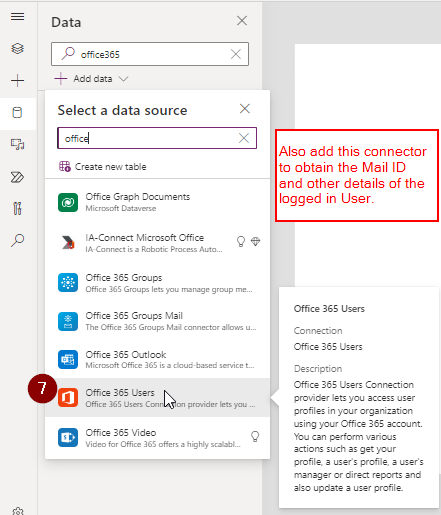Select Office 365 Groups Mail connector
441x515 pixels.
(157, 321)
